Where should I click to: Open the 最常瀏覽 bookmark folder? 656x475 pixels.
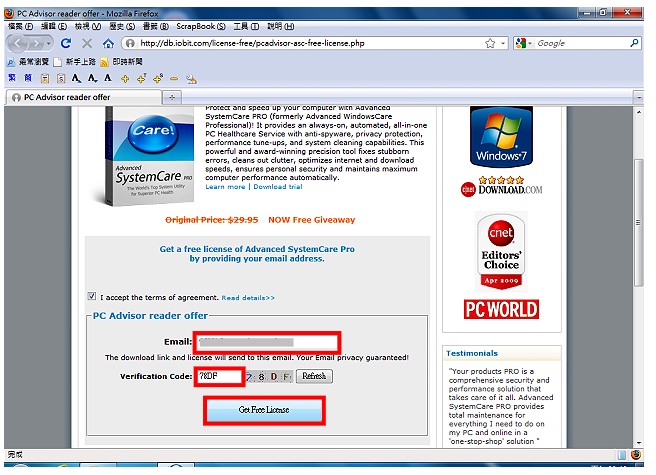tap(28, 62)
